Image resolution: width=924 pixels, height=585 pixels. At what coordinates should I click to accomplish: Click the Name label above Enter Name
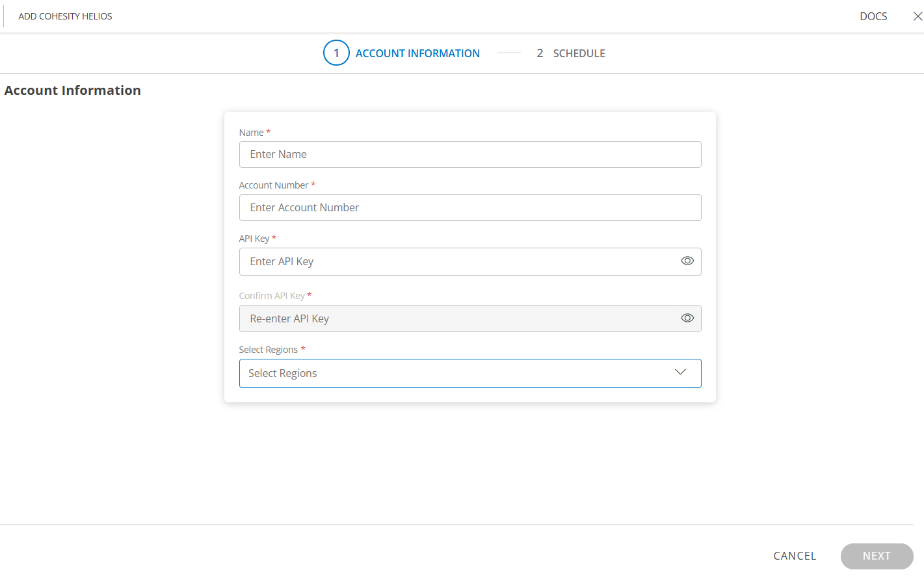251,133
